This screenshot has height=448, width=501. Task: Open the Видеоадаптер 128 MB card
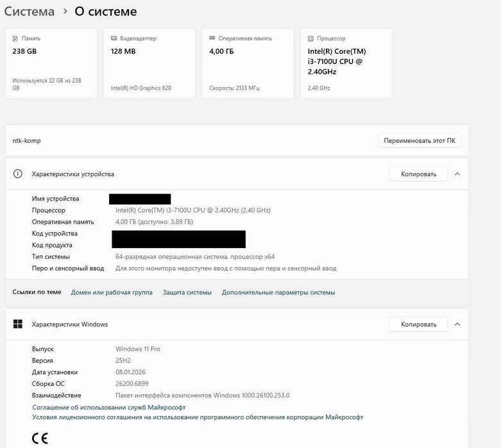[x=149, y=63]
